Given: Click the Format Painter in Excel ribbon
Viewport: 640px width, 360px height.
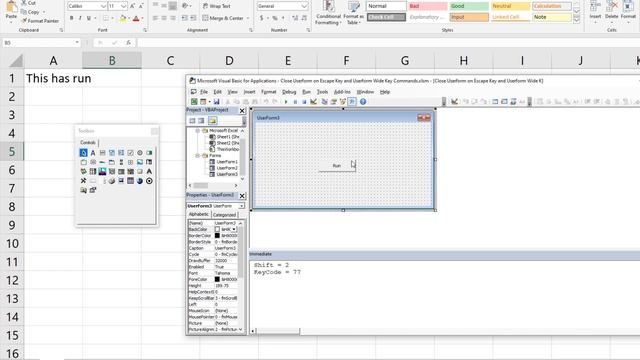Looking at the screenshot, I should [40, 20].
